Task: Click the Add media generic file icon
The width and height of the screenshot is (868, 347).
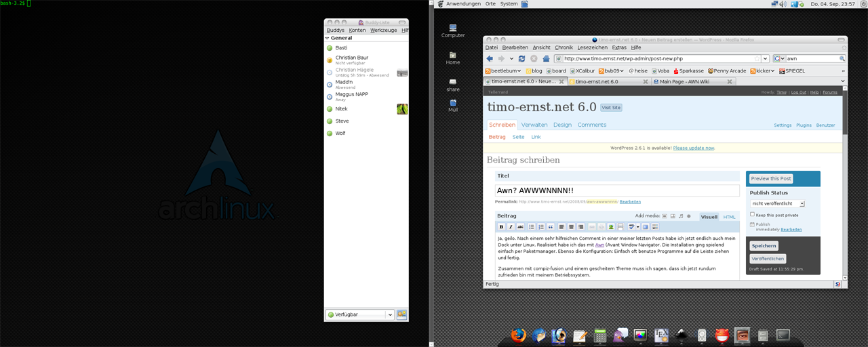Action: (x=689, y=216)
